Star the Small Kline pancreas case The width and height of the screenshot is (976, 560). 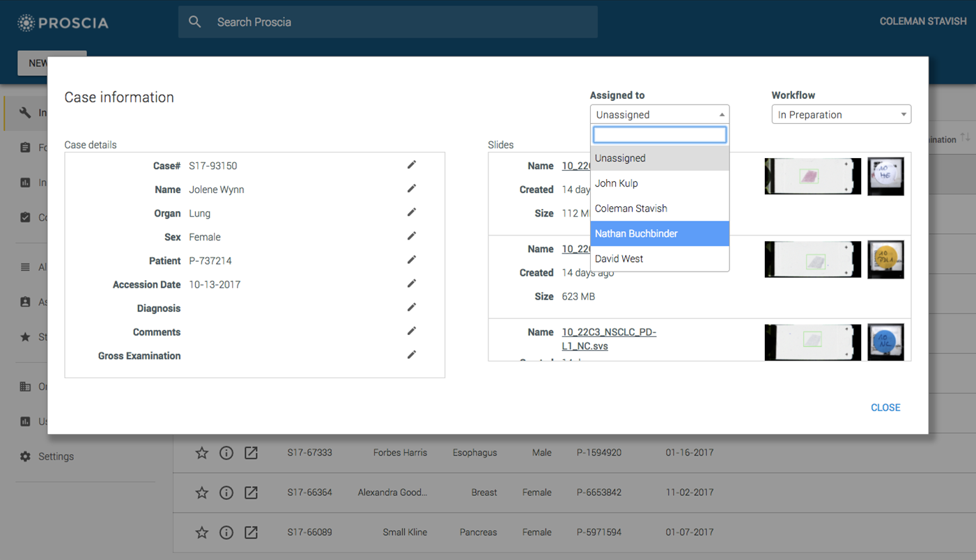(202, 532)
